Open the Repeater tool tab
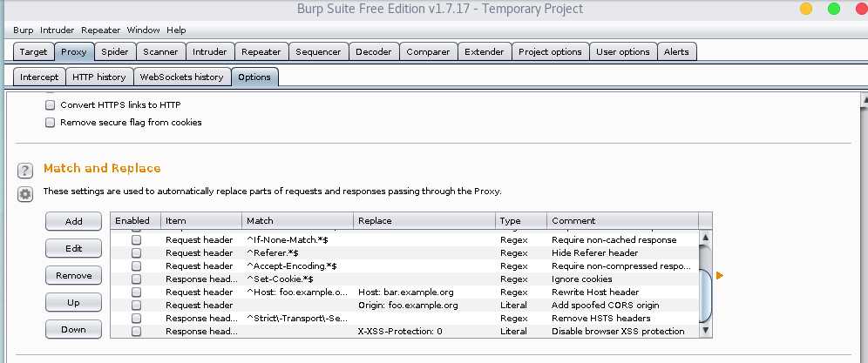Viewport: 868px width, 363px height. (x=261, y=51)
